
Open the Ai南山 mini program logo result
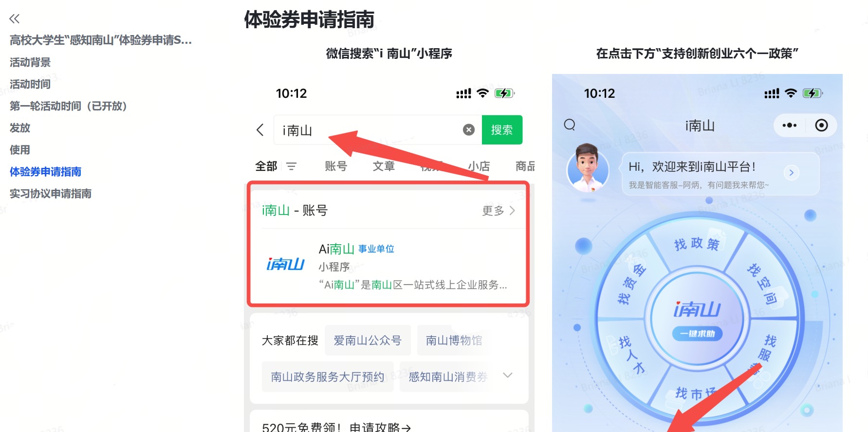pyautogui.click(x=285, y=264)
